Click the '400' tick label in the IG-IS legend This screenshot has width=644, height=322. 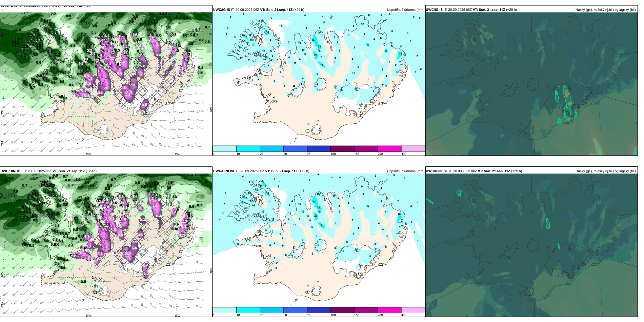tap(404, 154)
